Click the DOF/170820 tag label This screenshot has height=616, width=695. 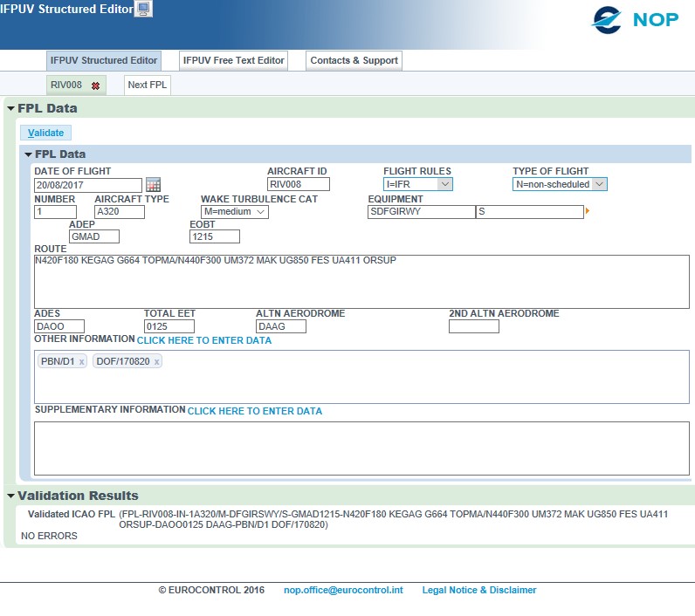pos(123,362)
